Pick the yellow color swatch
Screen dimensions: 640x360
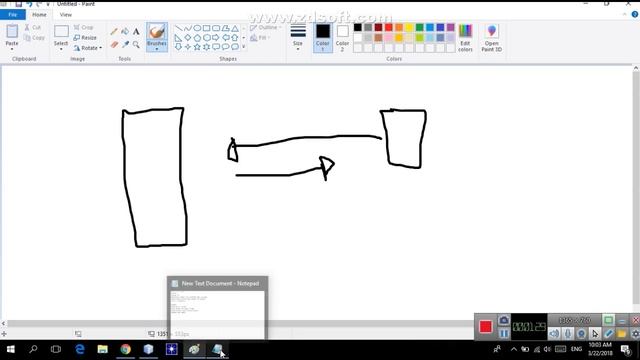pos(409,27)
